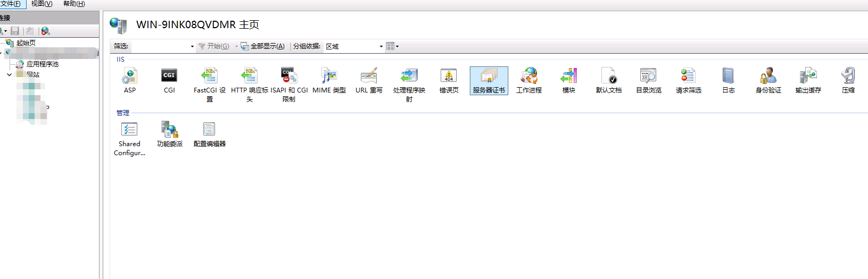
Task: Open URL 重写 feature
Action: 369,81
